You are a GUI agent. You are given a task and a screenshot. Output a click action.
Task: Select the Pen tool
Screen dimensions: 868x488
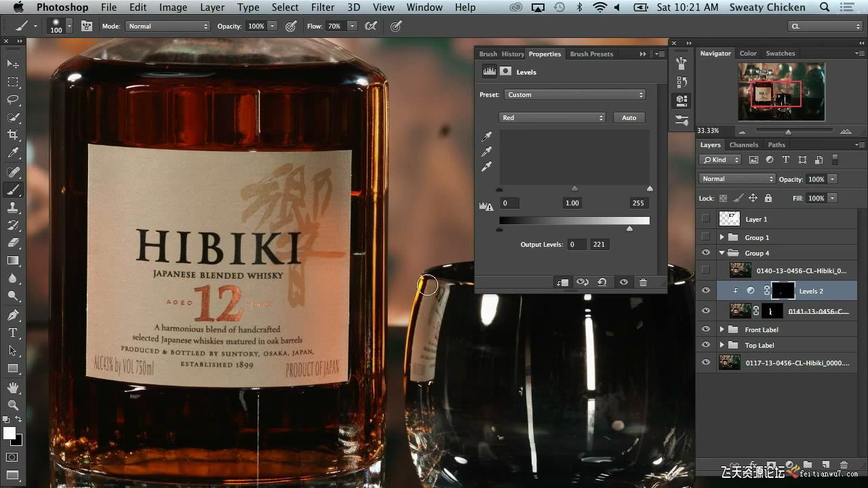13,315
